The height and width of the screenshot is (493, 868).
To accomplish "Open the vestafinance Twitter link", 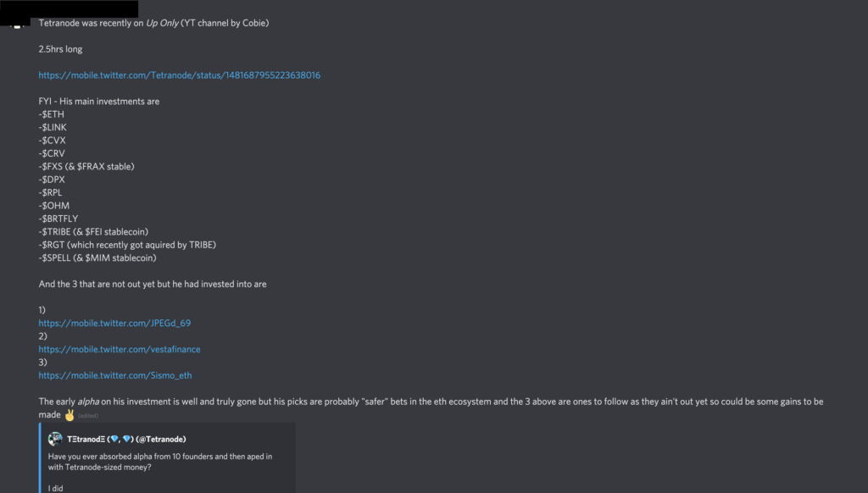I will (x=120, y=349).
